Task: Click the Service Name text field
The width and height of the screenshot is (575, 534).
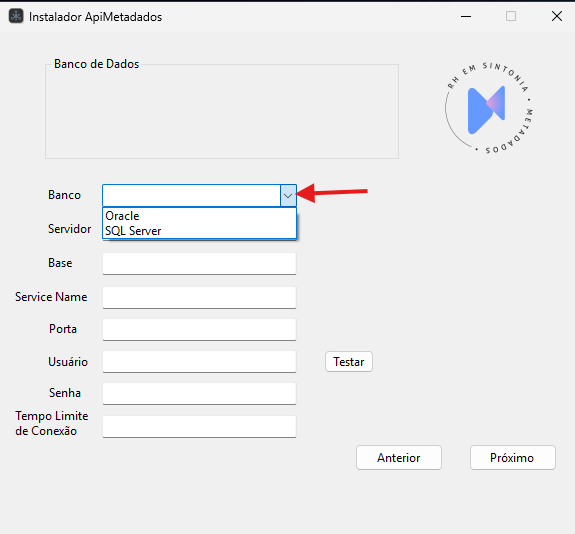Action: [199, 297]
